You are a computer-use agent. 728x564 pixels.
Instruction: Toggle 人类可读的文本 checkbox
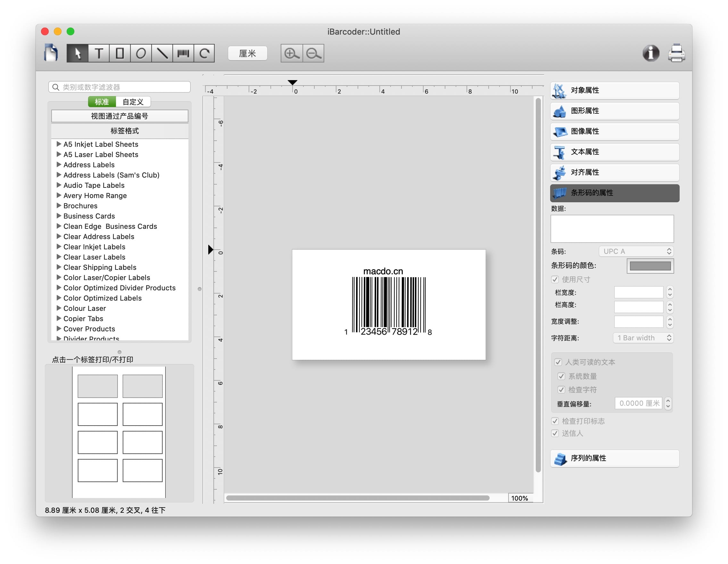558,362
